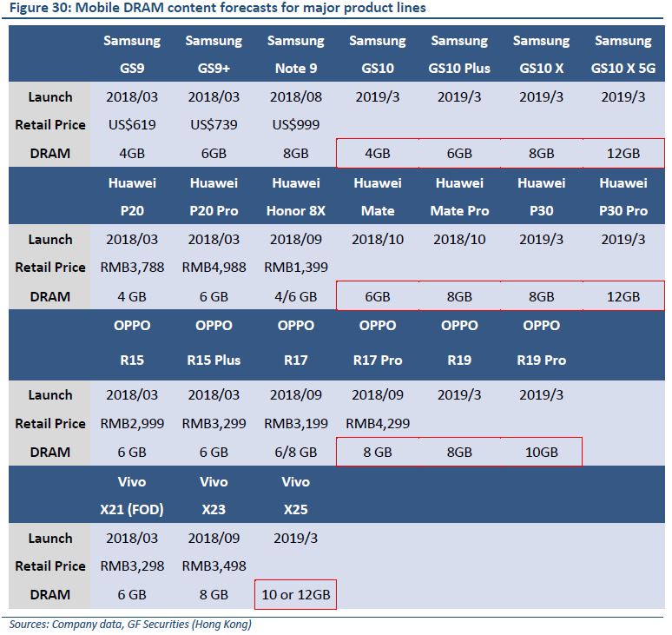Select the 'GS10 X 5G' model header

[x=623, y=68]
